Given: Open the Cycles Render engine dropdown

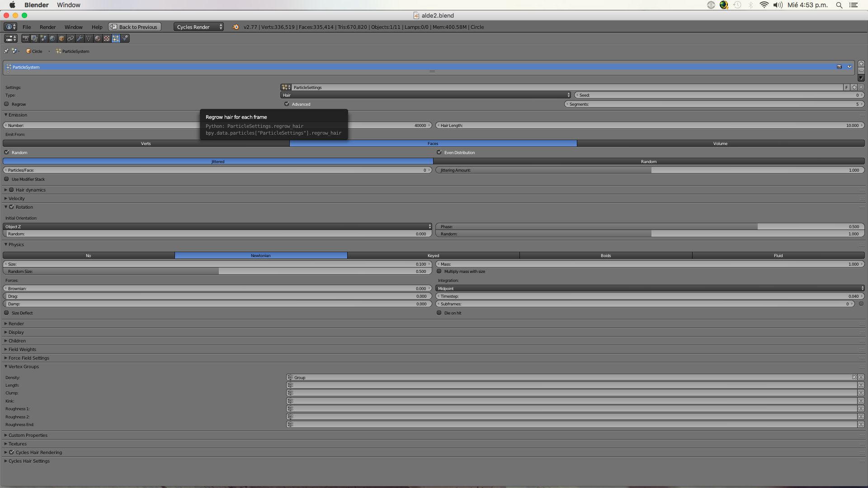Looking at the screenshot, I should click(x=199, y=27).
